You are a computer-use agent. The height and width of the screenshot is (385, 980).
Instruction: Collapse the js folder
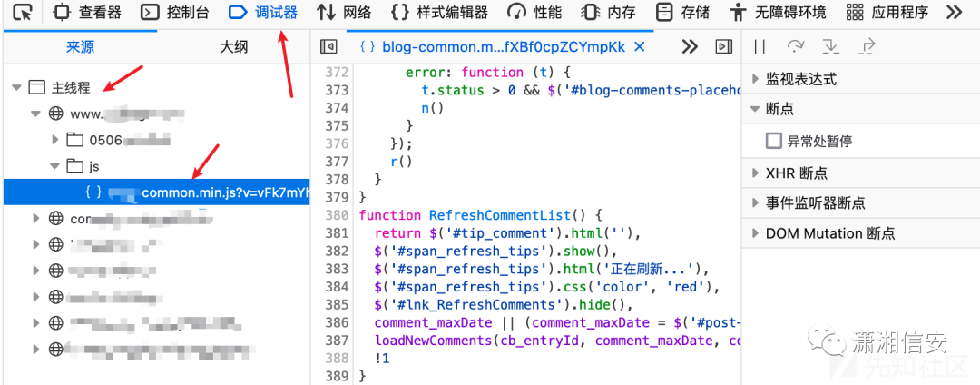(x=55, y=166)
